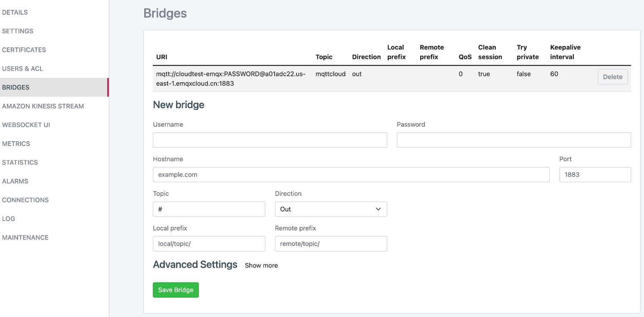Open Amazon Kinesis Stream page
644x317 pixels.
[x=43, y=106]
